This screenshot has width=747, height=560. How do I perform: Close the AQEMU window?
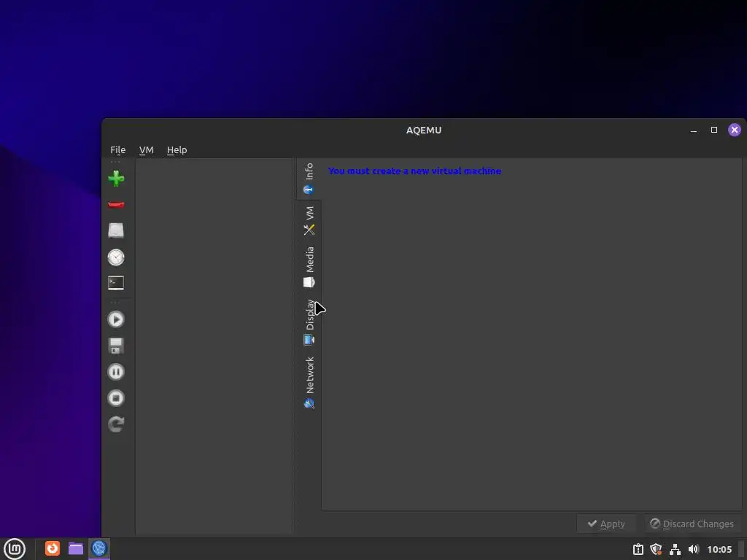735,130
